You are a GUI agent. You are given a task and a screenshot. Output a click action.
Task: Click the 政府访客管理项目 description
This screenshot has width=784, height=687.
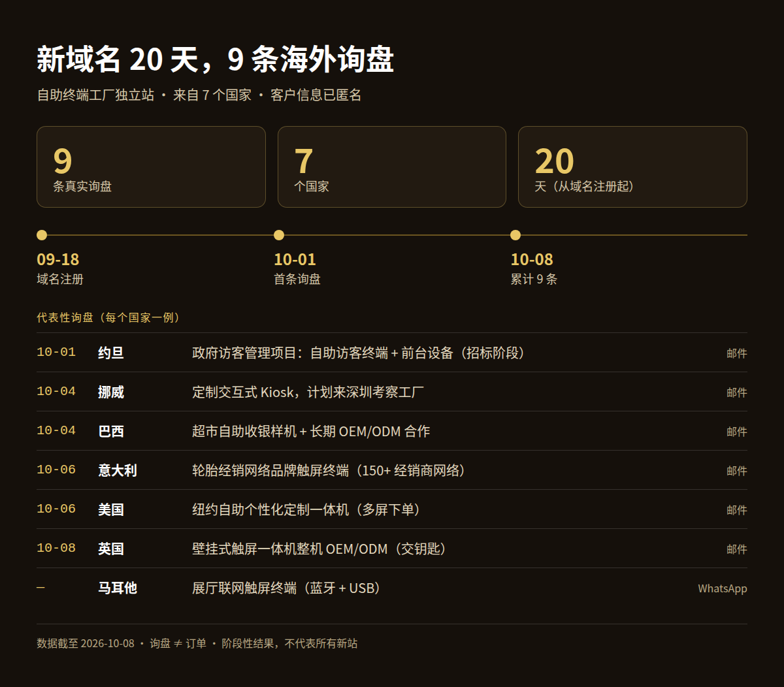(359, 353)
